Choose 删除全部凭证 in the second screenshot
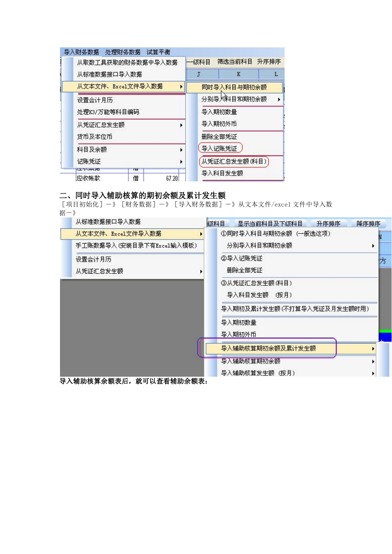392x554 pixels. (292, 270)
